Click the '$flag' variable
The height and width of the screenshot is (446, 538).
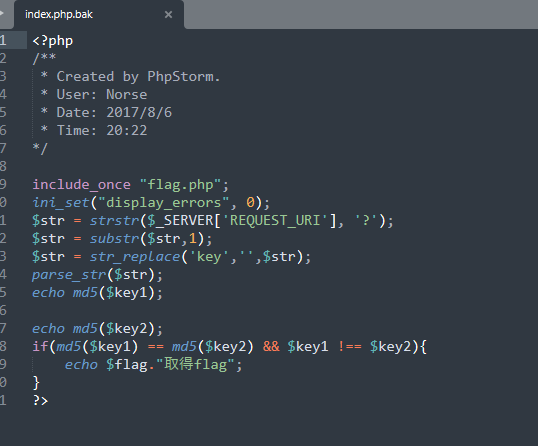click(127, 364)
